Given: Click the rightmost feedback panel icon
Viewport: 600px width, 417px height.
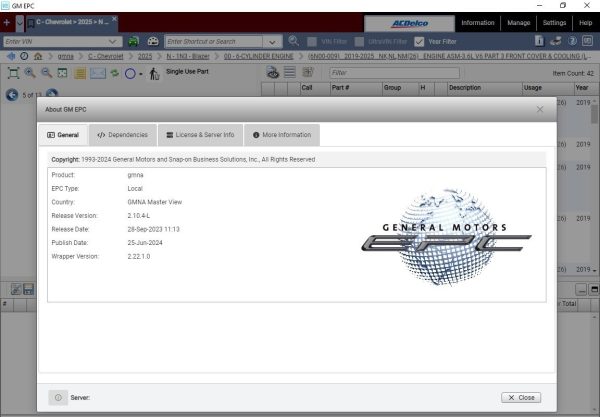Looking at the screenshot, I should tap(587, 41).
